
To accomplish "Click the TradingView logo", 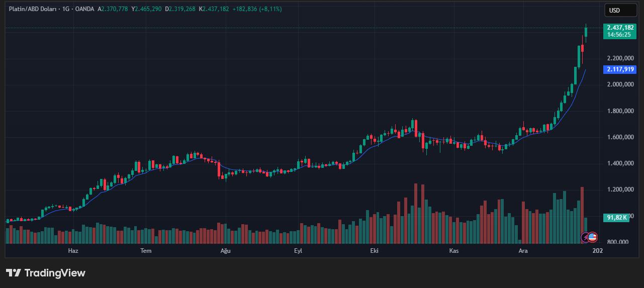I will [x=46, y=273].
